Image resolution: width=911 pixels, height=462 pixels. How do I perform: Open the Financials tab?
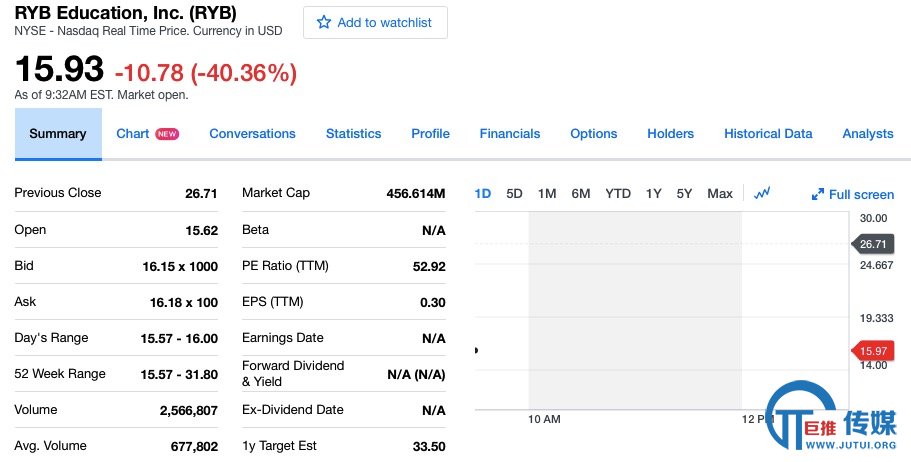click(x=510, y=134)
